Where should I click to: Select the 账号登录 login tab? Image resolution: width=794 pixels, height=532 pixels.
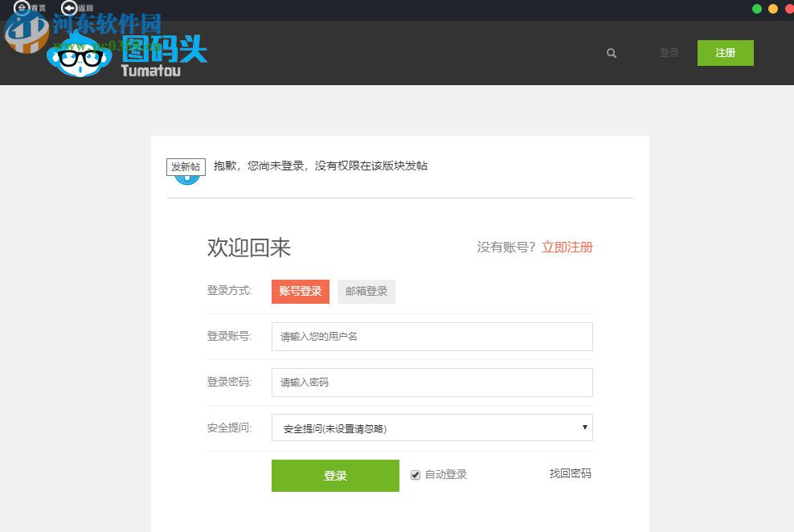click(x=300, y=292)
